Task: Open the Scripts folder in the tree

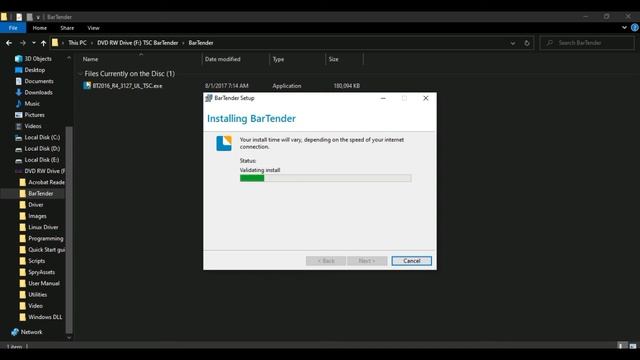Action: 36,261
